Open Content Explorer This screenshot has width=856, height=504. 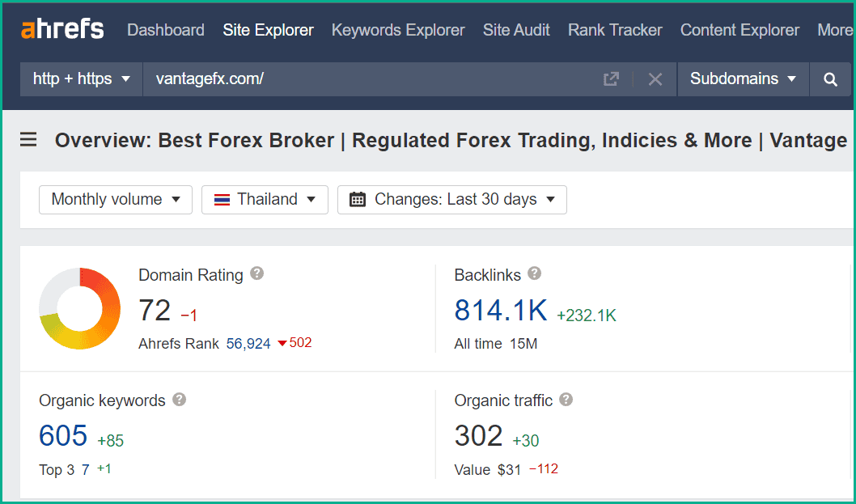click(739, 30)
